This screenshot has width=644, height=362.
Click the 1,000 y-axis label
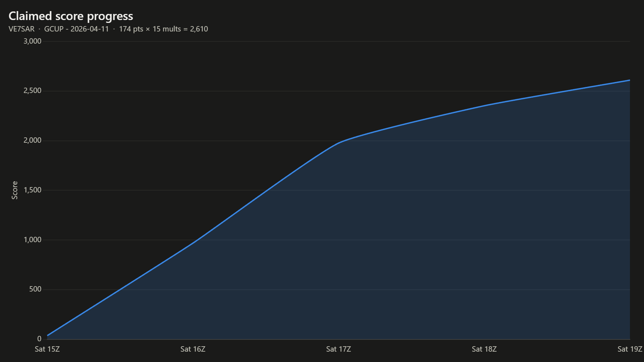click(x=33, y=240)
